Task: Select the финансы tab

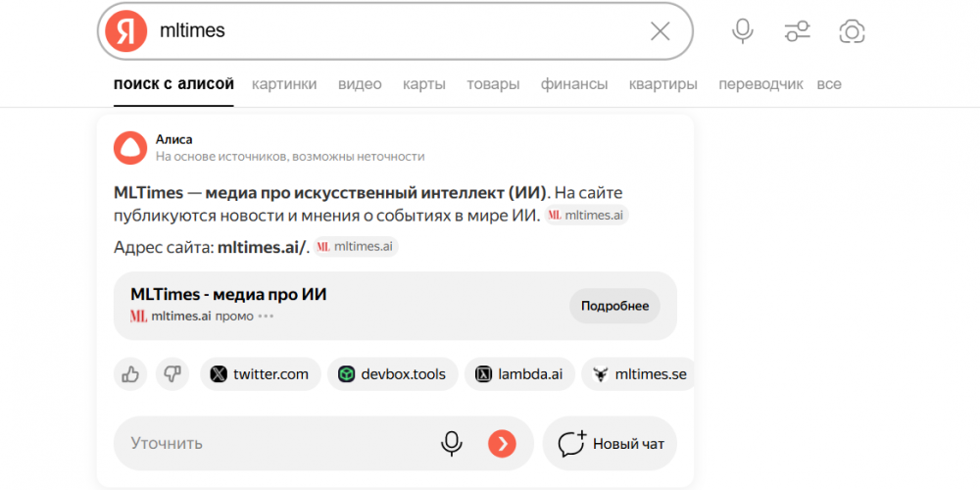Action: point(574,84)
